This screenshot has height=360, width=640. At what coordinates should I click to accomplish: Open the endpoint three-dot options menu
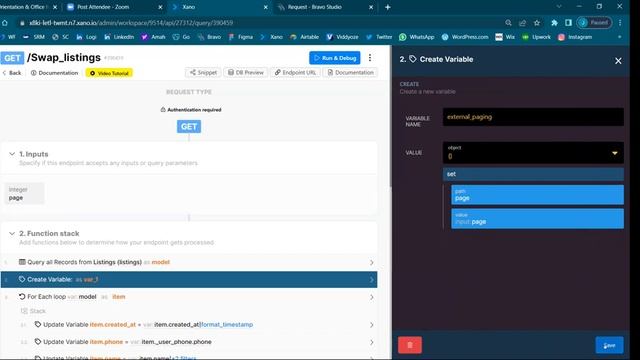(x=370, y=58)
